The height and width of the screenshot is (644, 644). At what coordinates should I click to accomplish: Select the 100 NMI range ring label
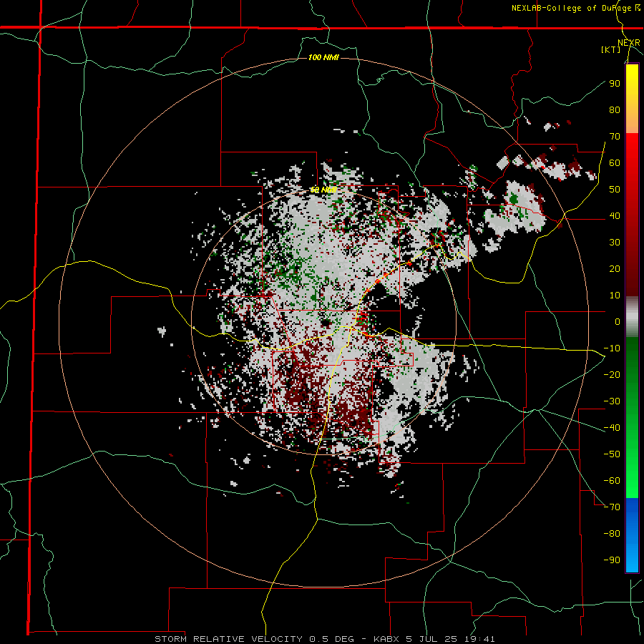pos(323,57)
